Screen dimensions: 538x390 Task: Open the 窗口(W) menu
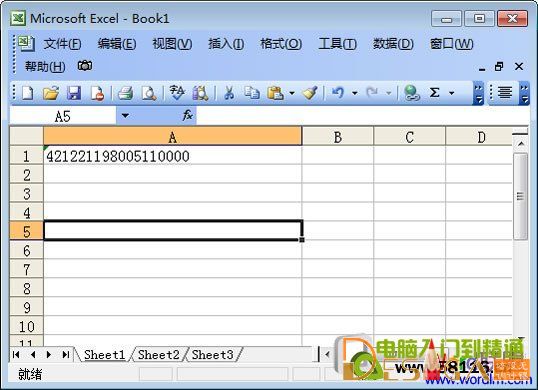click(x=452, y=44)
